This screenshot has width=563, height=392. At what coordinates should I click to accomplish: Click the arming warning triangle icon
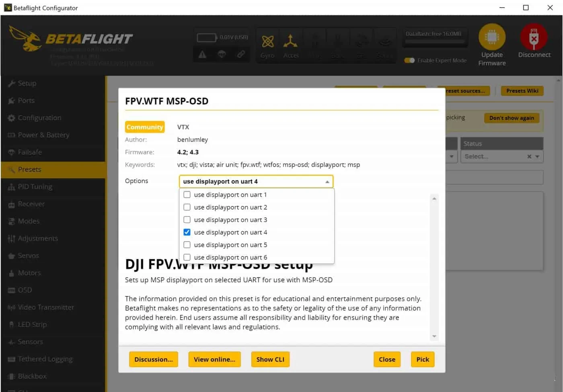[202, 54]
